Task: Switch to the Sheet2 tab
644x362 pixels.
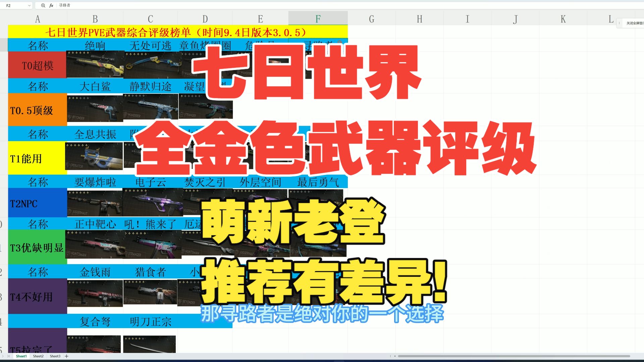Action: point(38,356)
